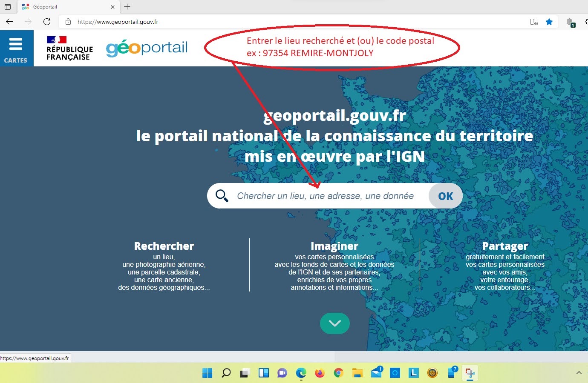Toggle the favorites star in address bar
Viewport: 588px width, 383px height.
click(x=549, y=22)
